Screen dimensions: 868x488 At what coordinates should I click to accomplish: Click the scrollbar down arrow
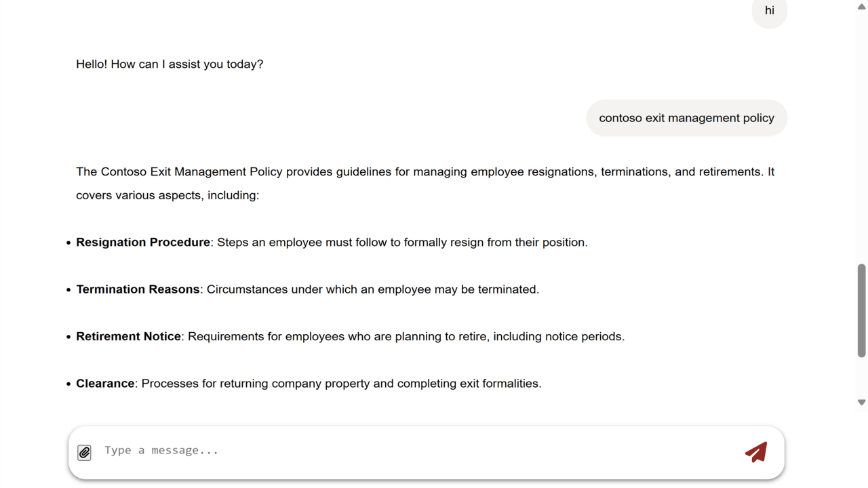coord(861,402)
